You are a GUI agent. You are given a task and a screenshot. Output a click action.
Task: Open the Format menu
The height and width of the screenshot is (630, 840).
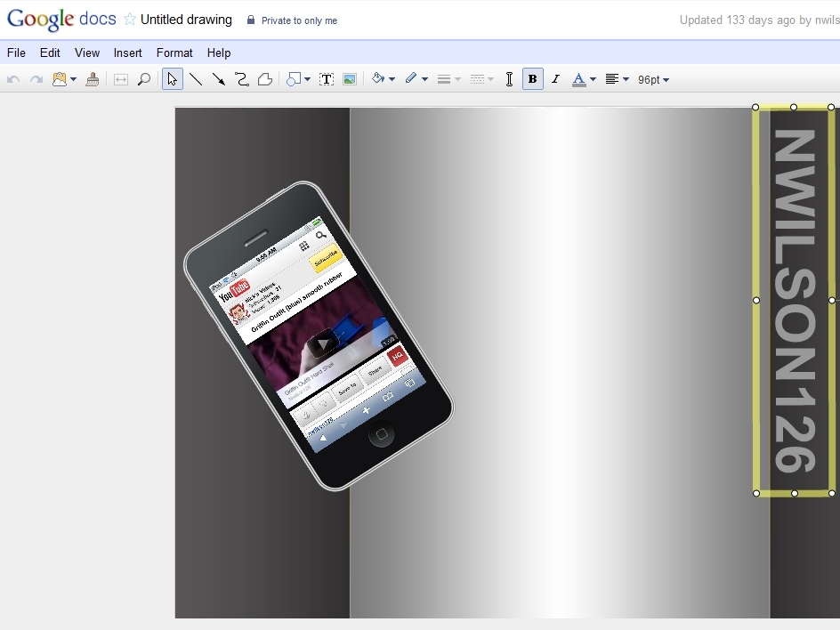point(174,53)
